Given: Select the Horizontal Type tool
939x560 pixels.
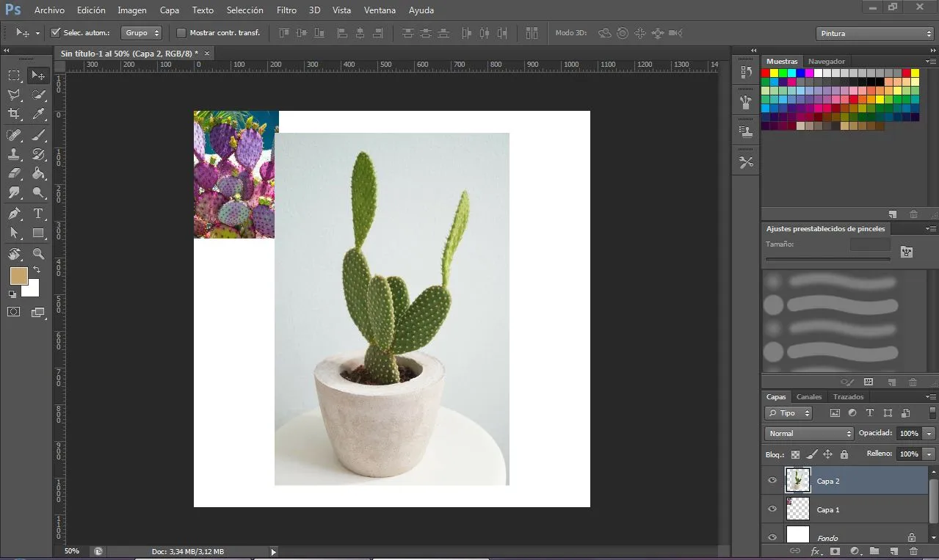Looking at the screenshot, I should click(38, 214).
